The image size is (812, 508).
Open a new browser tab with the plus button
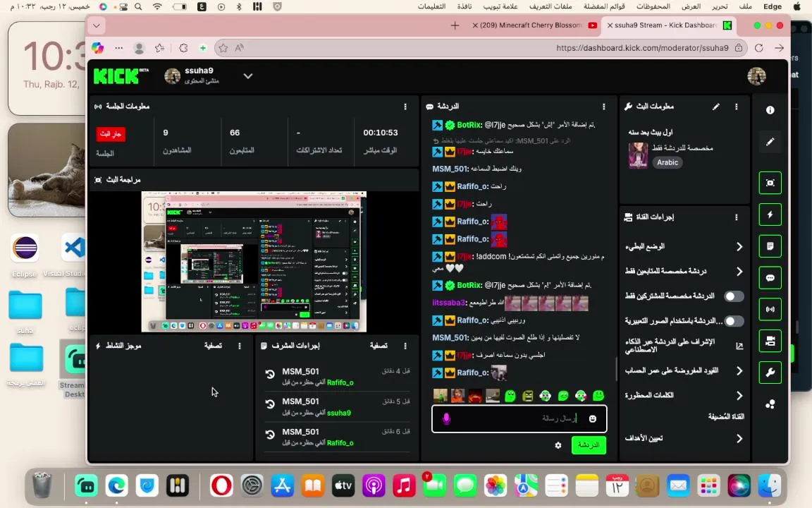(x=455, y=25)
